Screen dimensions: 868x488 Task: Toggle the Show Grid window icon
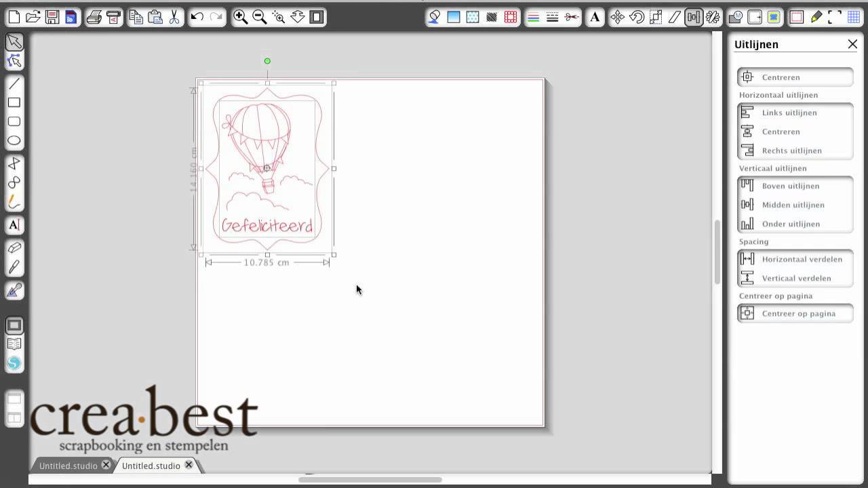point(854,17)
